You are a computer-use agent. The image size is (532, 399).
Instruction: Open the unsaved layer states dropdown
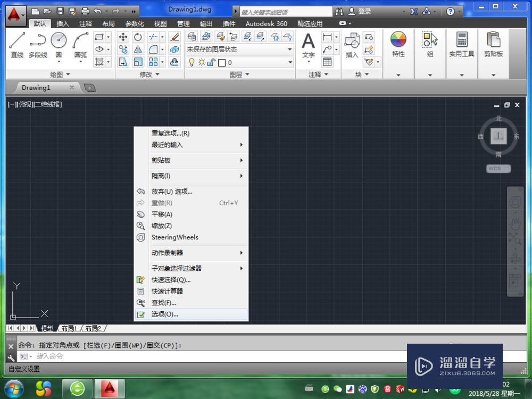[290, 49]
